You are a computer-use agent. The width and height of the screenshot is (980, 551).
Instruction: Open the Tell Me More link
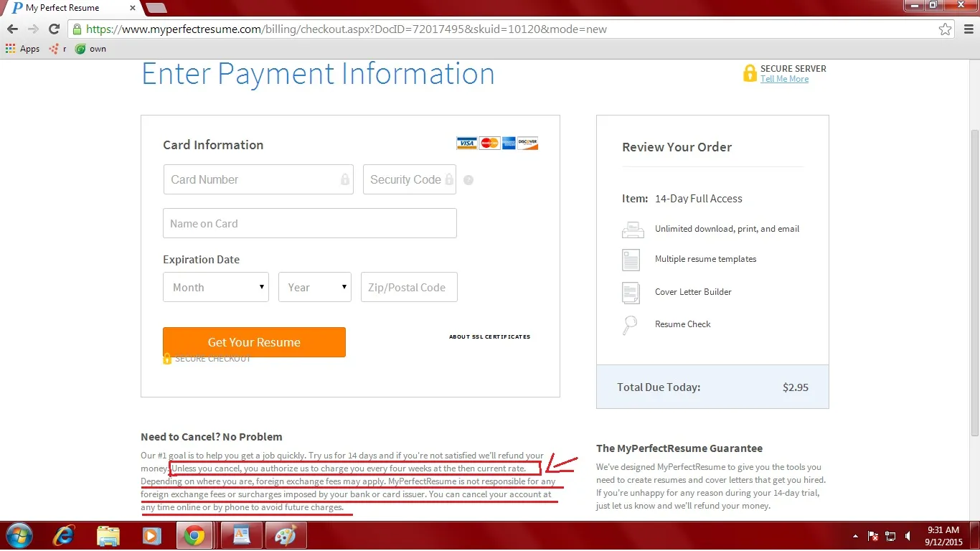tap(784, 79)
